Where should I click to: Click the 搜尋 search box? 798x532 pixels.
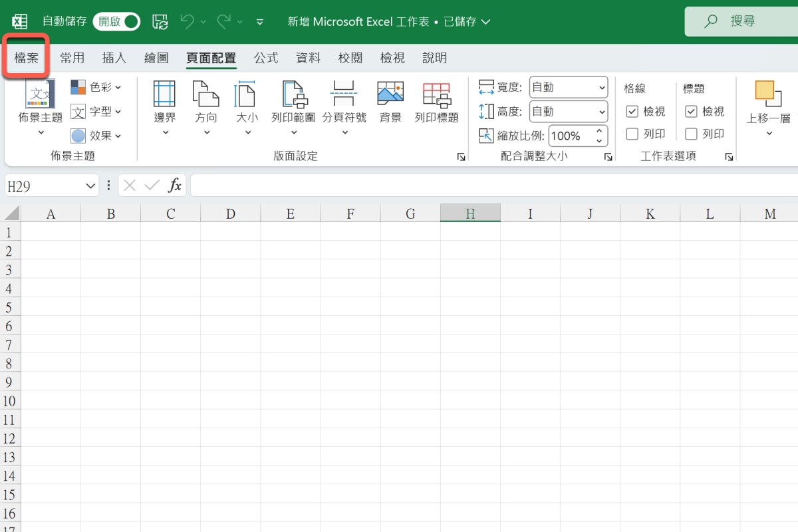742,21
